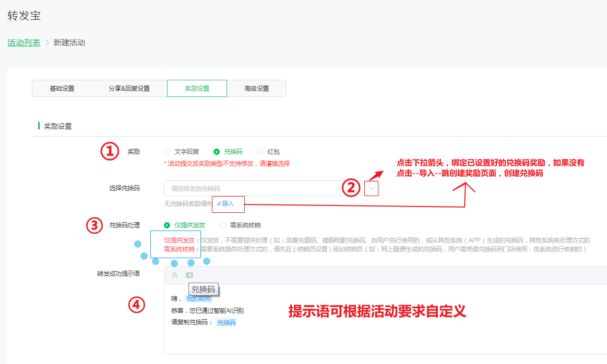
Task: Click the 新建活动 breadcrumb text
Action: tap(69, 43)
